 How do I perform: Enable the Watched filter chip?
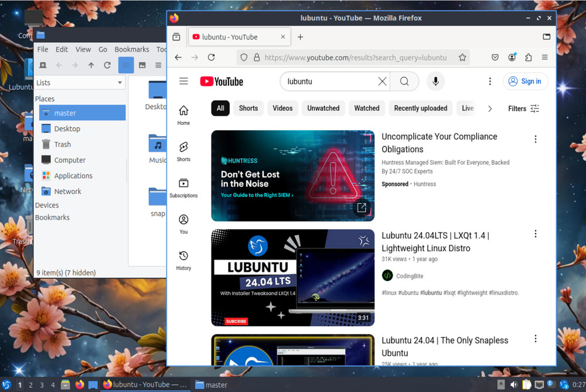366,108
